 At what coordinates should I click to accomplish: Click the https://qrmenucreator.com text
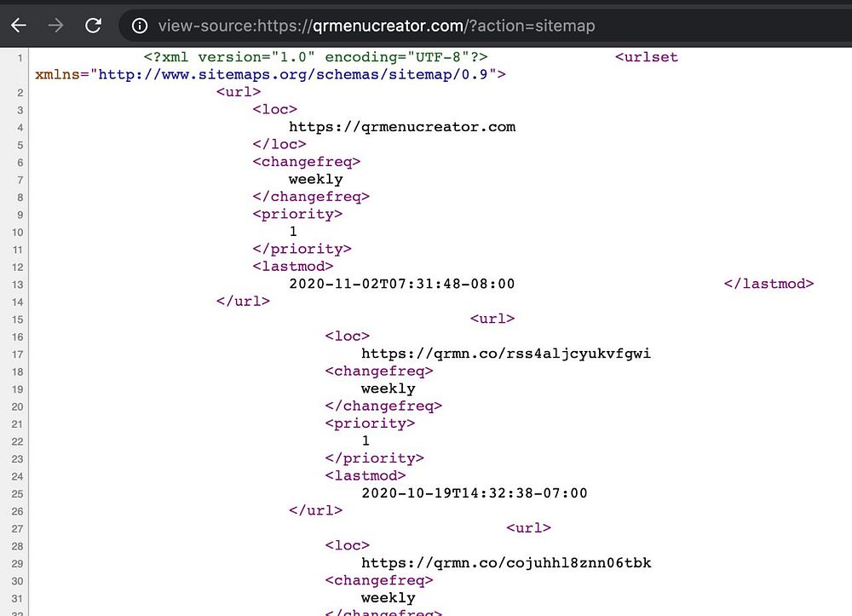pyautogui.click(x=402, y=127)
